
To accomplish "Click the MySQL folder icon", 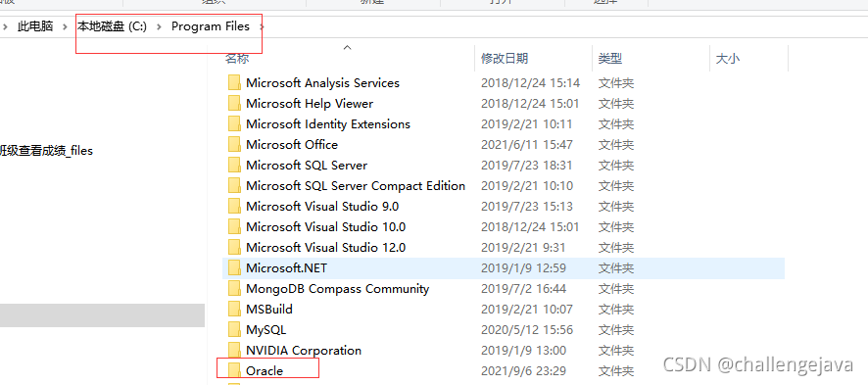I will coord(234,330).
